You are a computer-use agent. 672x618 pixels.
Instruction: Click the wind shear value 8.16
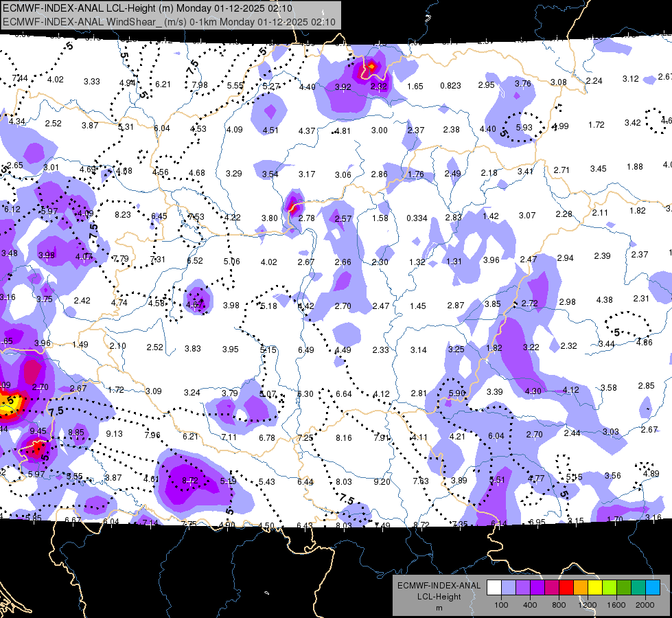click(344, 438)
